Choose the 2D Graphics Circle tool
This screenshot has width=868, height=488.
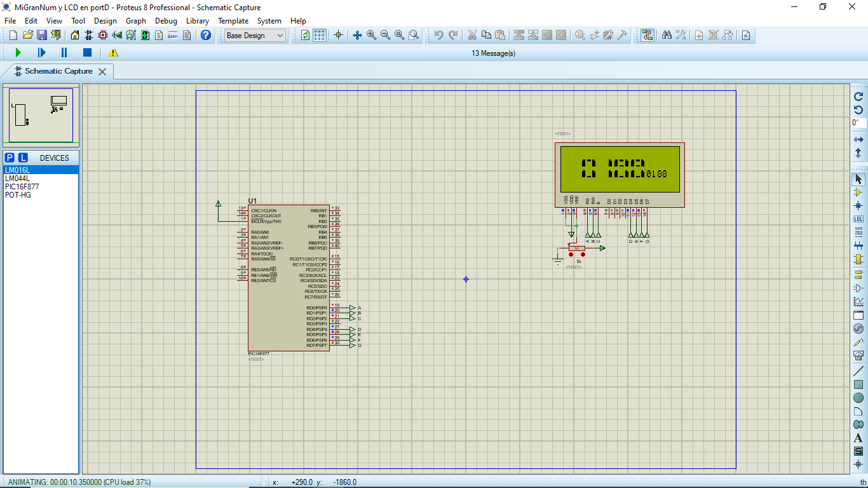pos(858,398)
